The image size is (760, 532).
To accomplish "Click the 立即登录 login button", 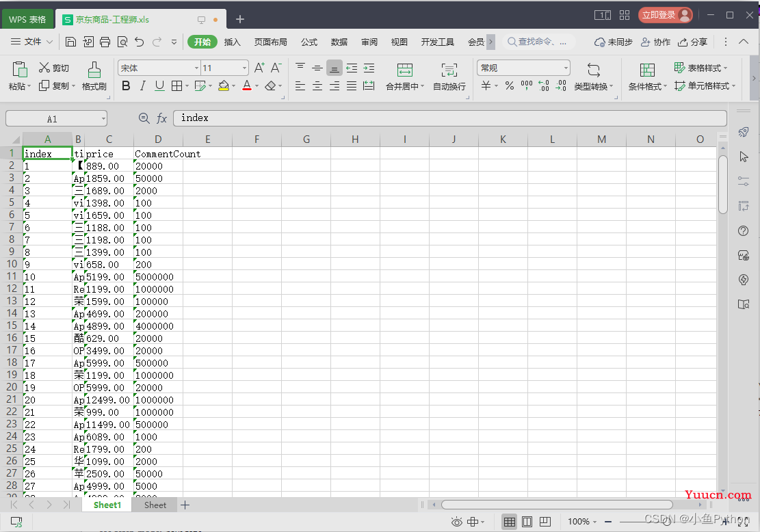I will pos(665,15).
